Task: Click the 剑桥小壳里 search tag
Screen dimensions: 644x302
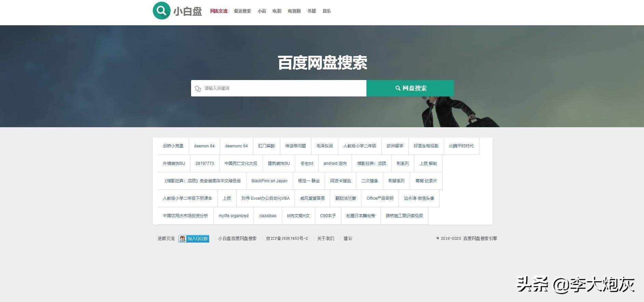Action: 173,146
